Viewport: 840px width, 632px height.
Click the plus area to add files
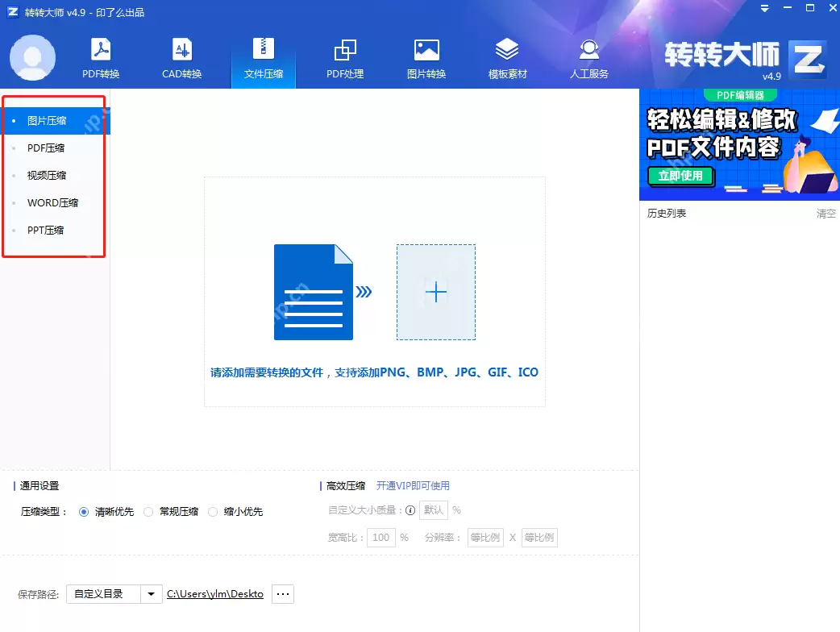pyautogui.click(x=435, y=293)
